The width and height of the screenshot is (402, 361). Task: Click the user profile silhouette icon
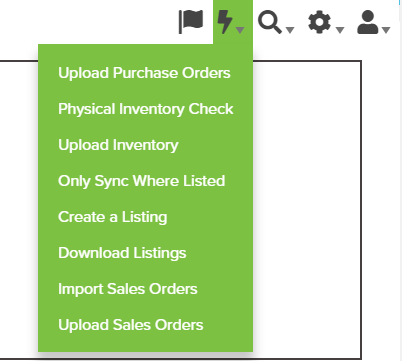(x=368, y=22)
